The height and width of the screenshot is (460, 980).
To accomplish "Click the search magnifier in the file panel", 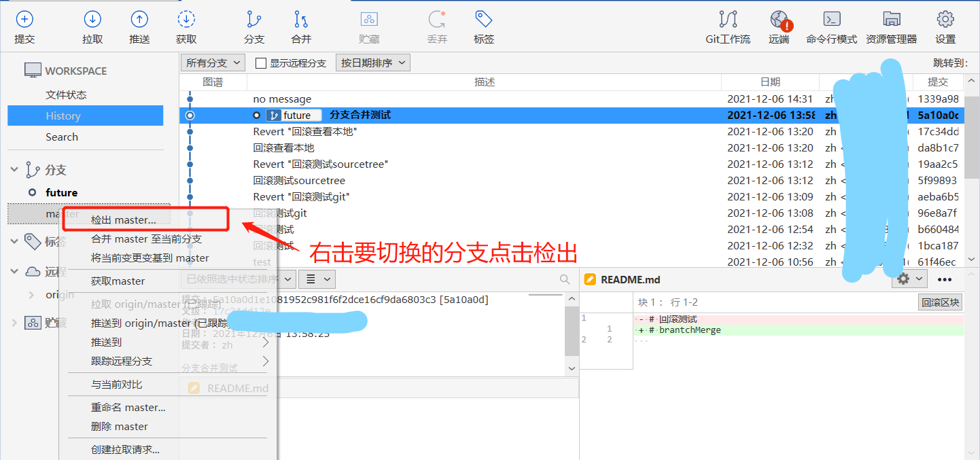I will 565,279.
